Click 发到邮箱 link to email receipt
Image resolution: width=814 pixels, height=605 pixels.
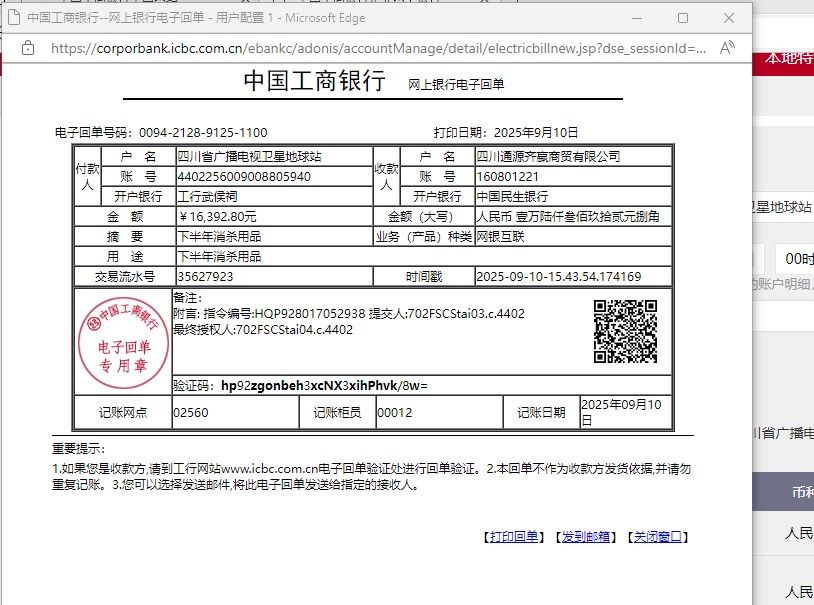click(586, 537)
